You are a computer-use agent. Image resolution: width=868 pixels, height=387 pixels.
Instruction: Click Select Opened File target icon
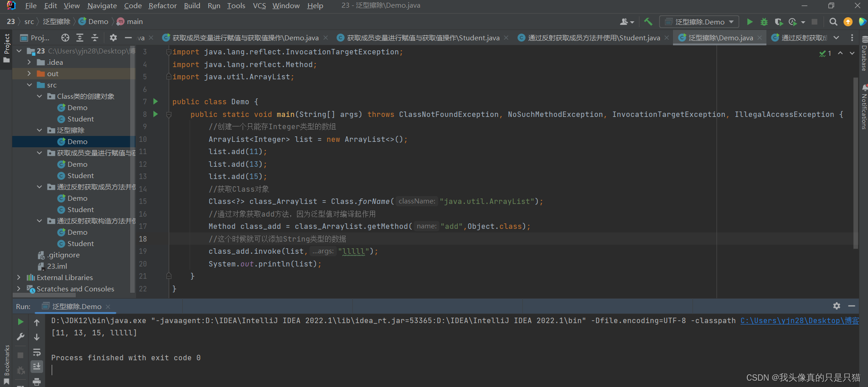[x=65, y=38]
